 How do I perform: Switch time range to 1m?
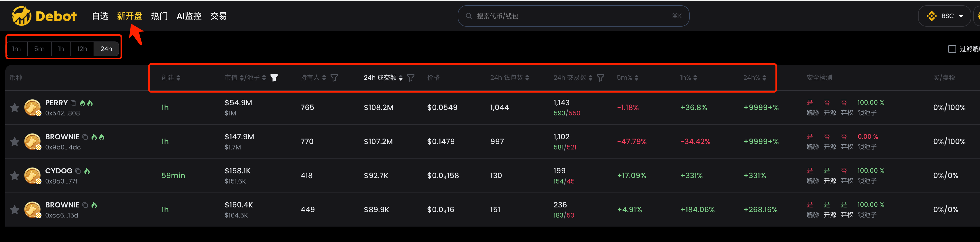(x=16, y=49)
